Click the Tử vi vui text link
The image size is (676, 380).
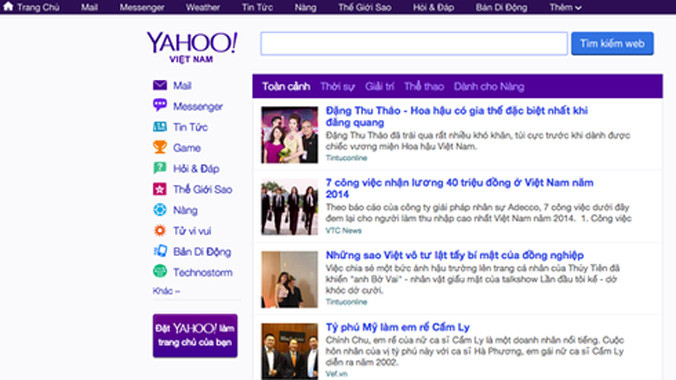tap(192, 231)
